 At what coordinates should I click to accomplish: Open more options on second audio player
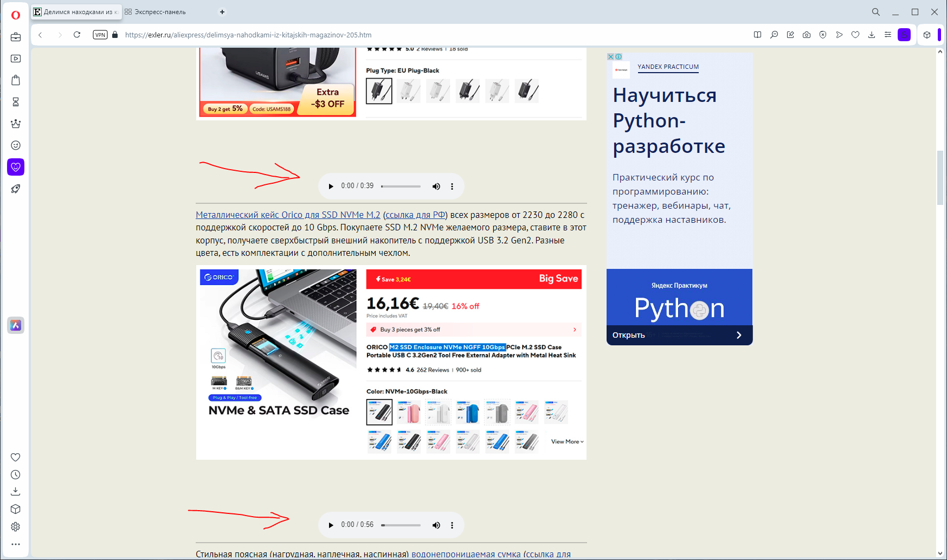click(x=452, y=525)
